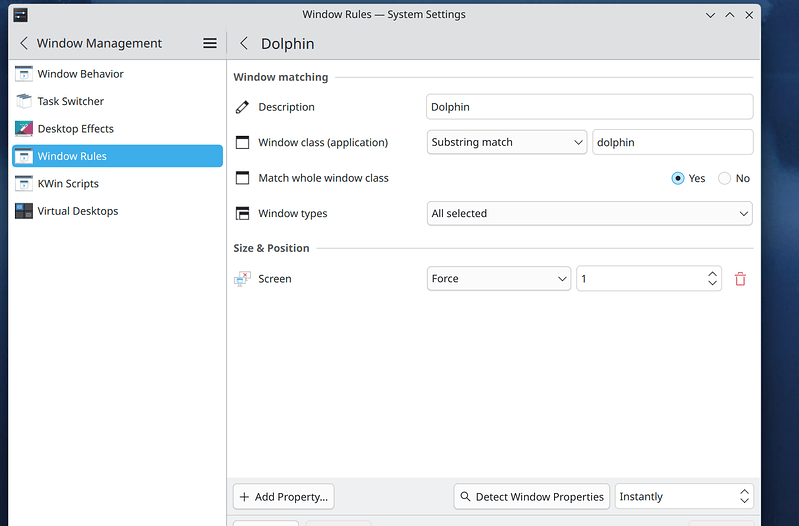Select Virtual Desktops in the sidebar

[77, 211]
